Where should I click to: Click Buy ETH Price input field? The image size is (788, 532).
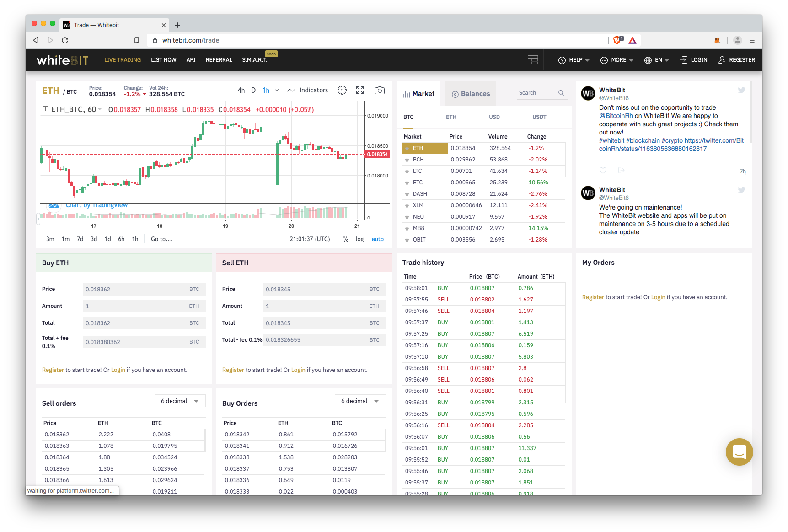[x=144, y=289]
